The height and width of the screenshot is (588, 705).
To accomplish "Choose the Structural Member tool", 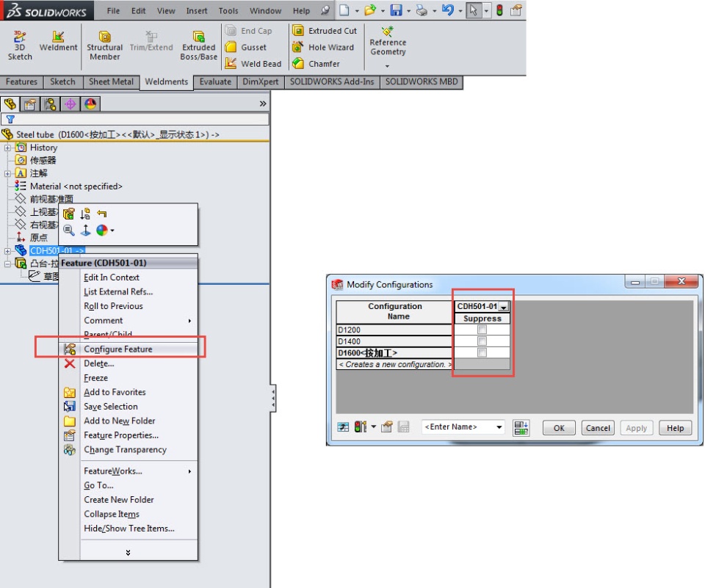I will click(104, 45).
